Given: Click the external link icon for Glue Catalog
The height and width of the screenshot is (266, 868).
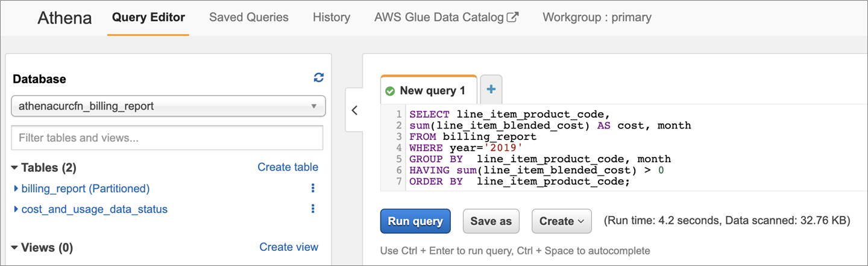Looking at the screenshot, I should [512, 17].
